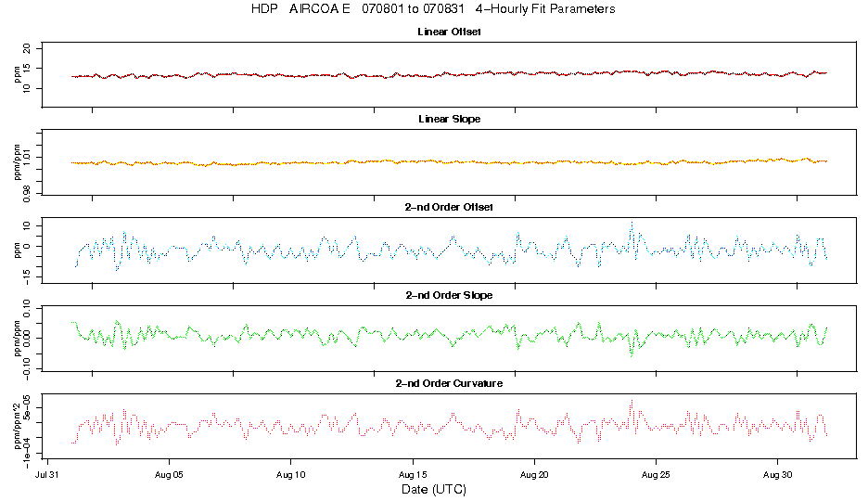Click the 2-nd Order Offset title

(x=447, y=207)
